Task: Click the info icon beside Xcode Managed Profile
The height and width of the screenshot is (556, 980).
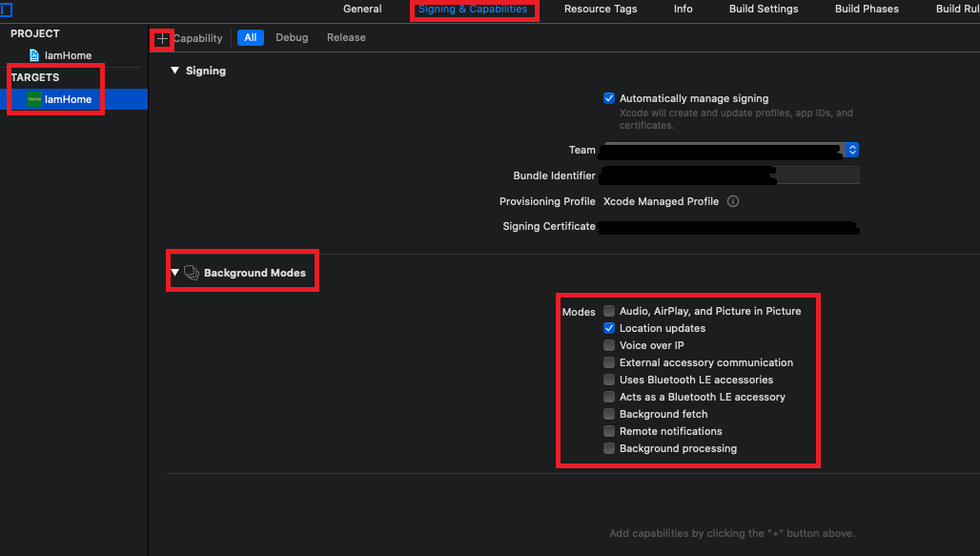Action: (733, 201)
